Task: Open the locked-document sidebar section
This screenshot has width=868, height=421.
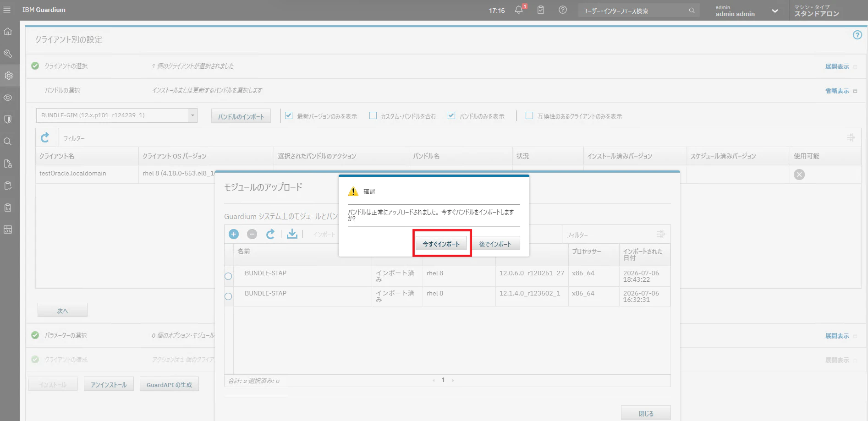Action: point(8,164)
